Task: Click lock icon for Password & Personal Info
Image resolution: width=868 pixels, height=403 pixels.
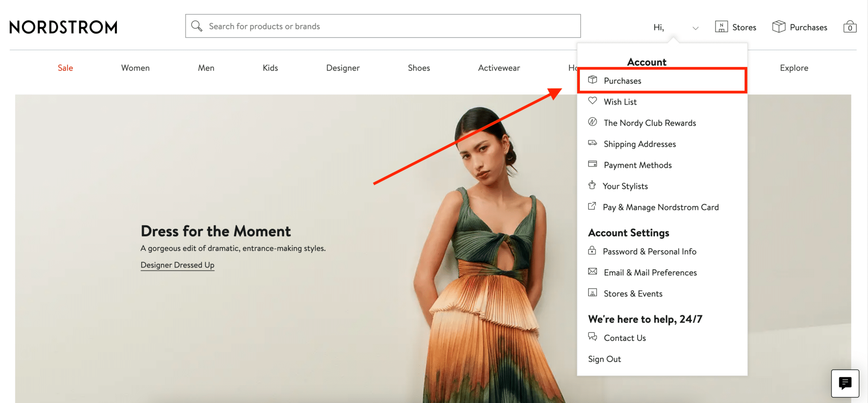Action: (x=592, y=250)
